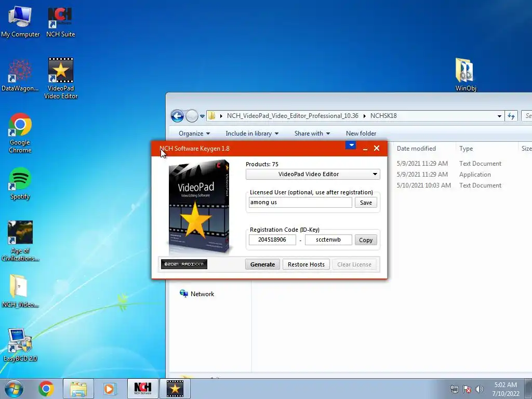Open Google Chrome desktop shortcut

20,133
